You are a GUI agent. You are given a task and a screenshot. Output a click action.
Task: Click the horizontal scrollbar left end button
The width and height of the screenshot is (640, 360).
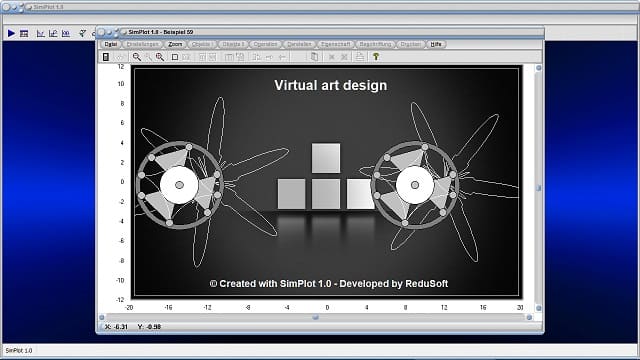pos(102,317)
